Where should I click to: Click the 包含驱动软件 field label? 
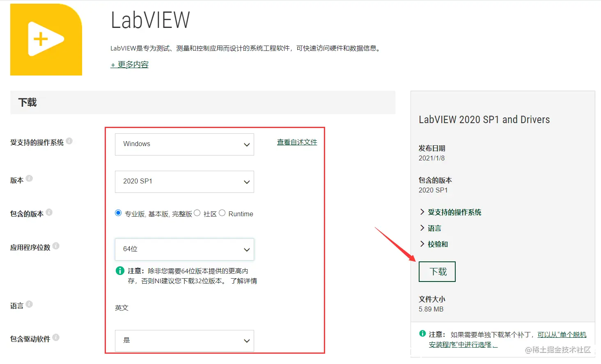pyautogui.click(x=30, y=339)
